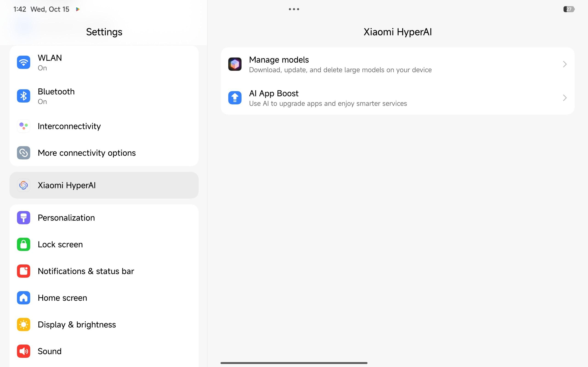The width and height of the screenshot is (588, 367).
Task: Tap the Display & brightness sun icon
Action: click(24, 324)
